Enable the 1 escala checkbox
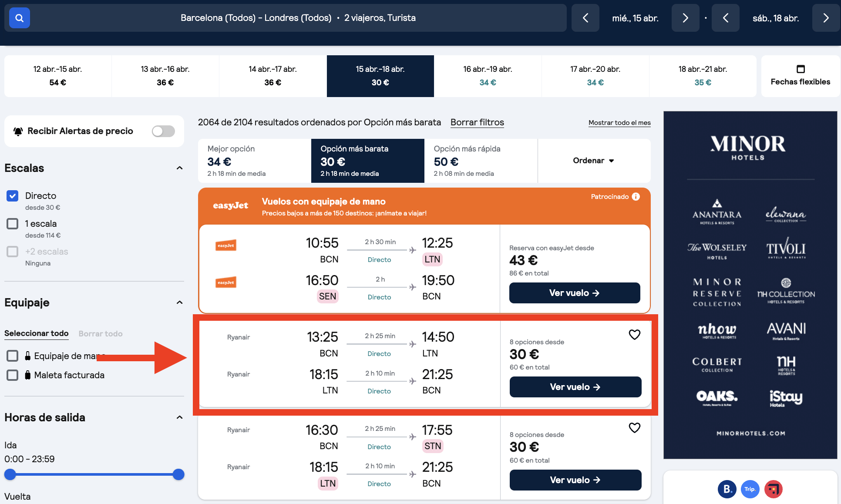841x504 pixels. click(x=13, y=224)
